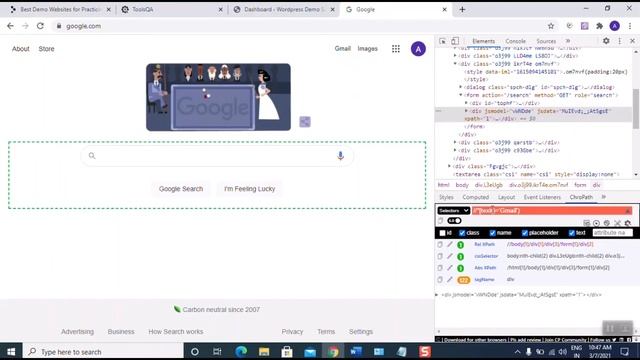Click the share icon beside the Google doodle
Viewport: 640px width, 360px height.
coord(305,122)
